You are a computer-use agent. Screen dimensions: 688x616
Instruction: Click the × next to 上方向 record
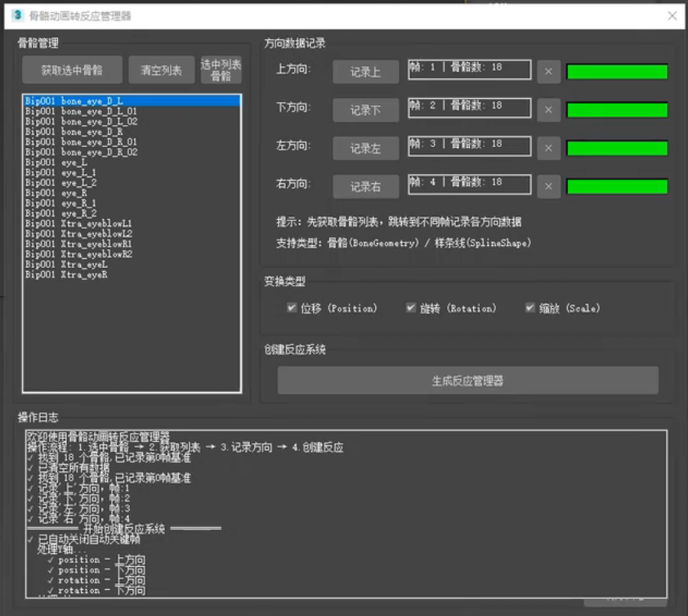[548, 71]
